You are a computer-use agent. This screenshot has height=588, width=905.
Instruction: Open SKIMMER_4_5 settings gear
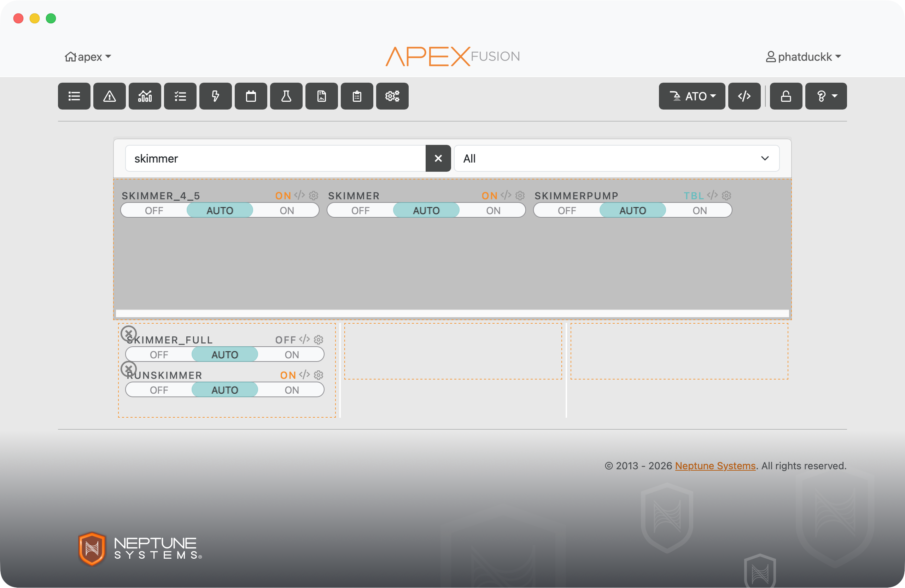(x=314, y=195)
